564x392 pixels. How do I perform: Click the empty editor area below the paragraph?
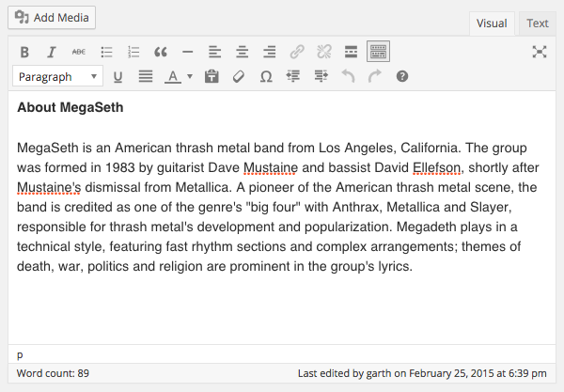click(282, 309)
